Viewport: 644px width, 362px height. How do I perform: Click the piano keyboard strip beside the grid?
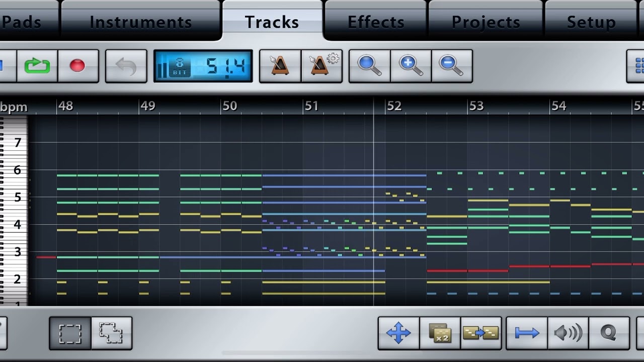tap(14, 211)
